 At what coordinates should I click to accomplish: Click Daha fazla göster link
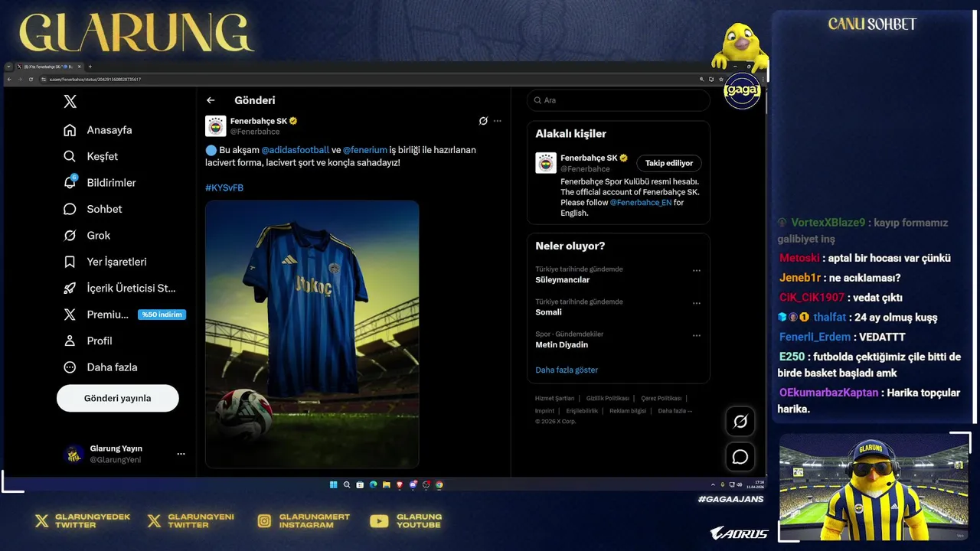(x=567, y=370)
